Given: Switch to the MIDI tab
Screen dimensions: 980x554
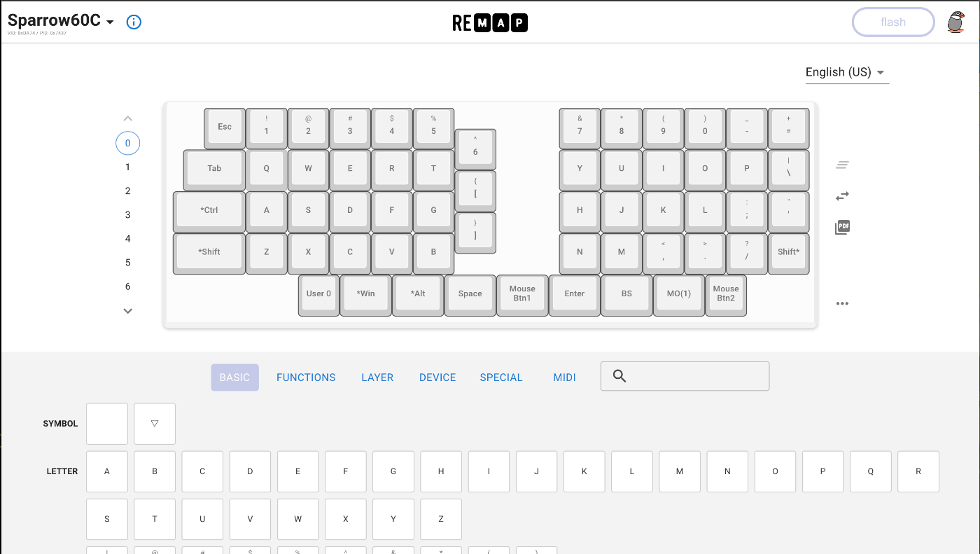Looking at the screenshot, I should 564,378.
